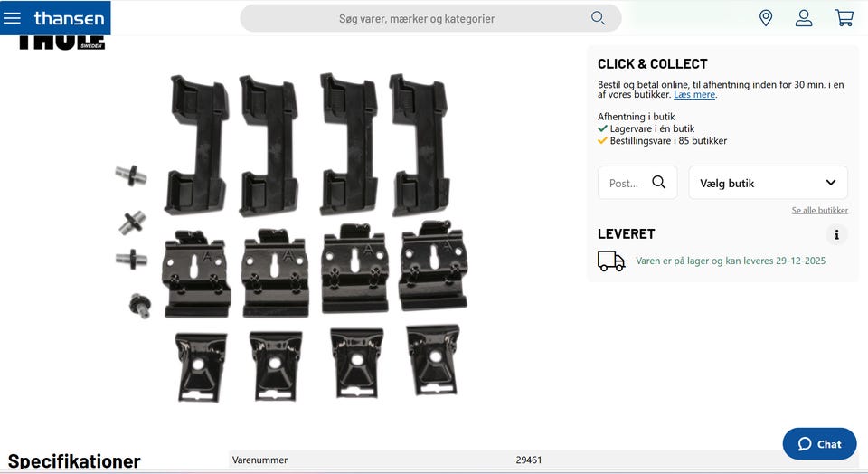This screenshot has height=474, width=868.
Task: Click the Thule product image
Action: pyautogui.click(x=290, y=238)
